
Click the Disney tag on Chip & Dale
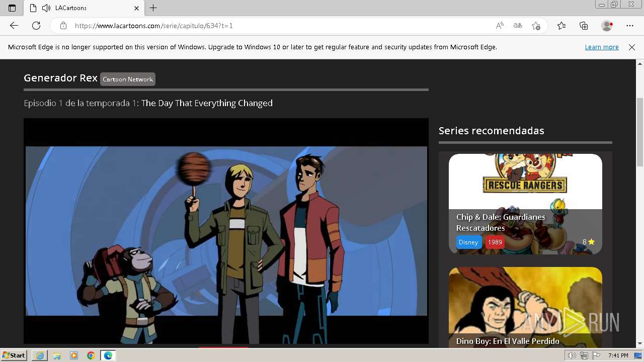click(468, 242)
